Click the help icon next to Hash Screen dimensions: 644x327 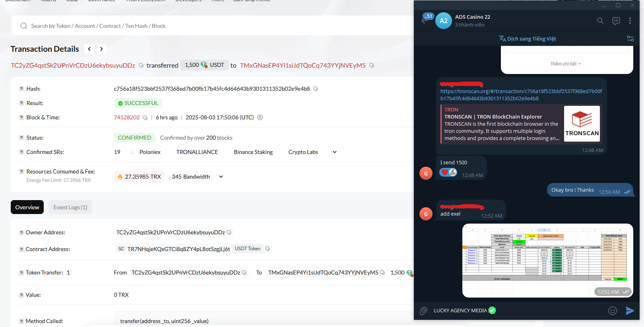pos(21,89)
